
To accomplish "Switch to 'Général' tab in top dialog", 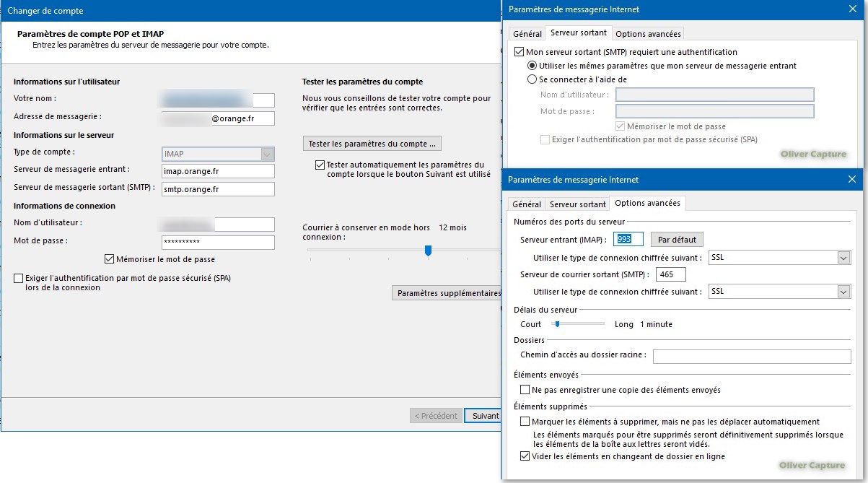I will (527, 34).
